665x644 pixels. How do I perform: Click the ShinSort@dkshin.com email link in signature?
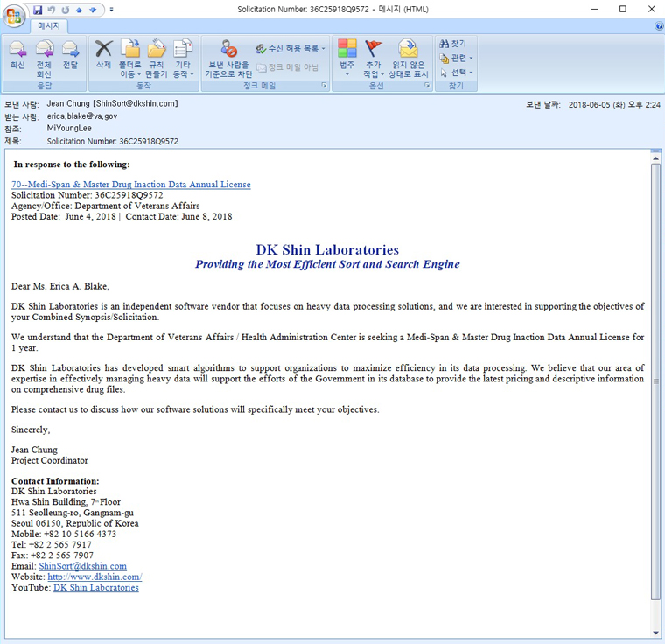(83, 566)
